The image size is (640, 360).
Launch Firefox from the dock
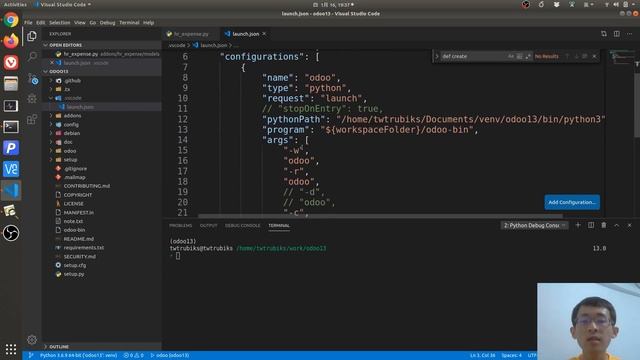(11, 41)
